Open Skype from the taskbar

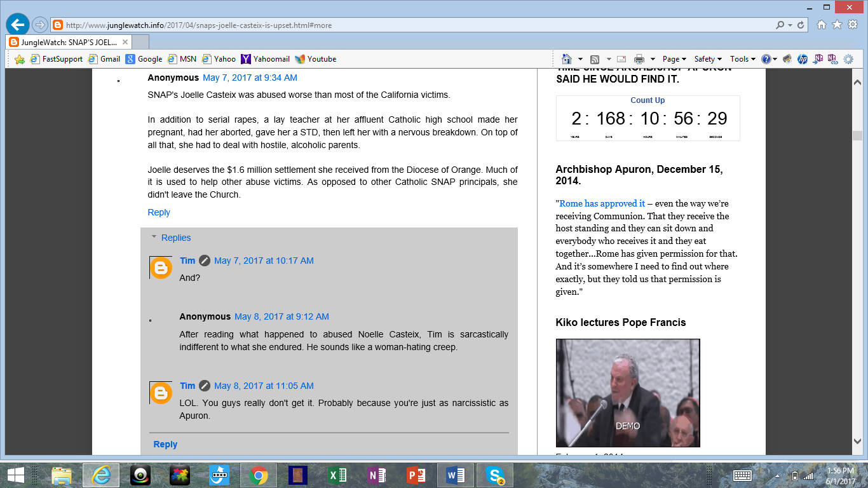[494, 475]
